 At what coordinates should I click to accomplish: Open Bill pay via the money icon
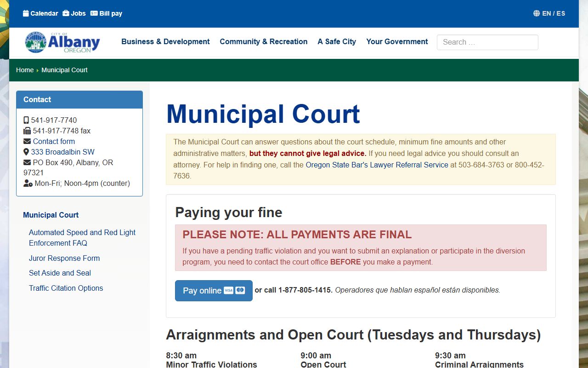click(x=94, y=13)
